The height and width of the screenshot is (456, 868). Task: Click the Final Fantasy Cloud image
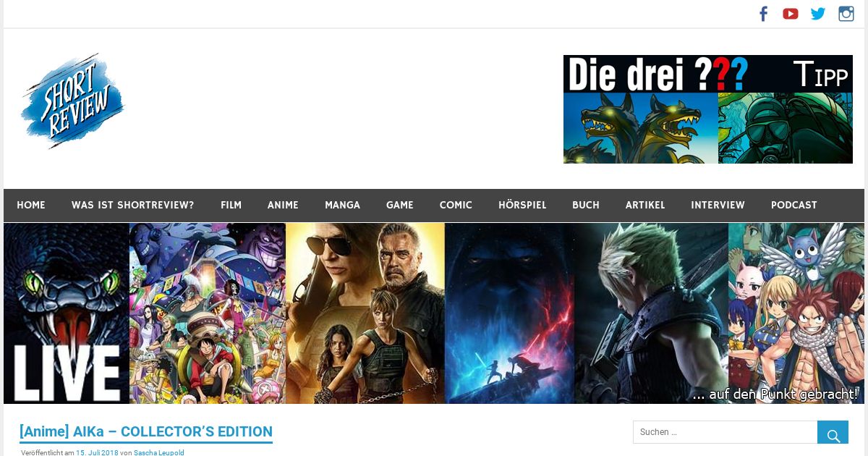click(x=652, y=313)
